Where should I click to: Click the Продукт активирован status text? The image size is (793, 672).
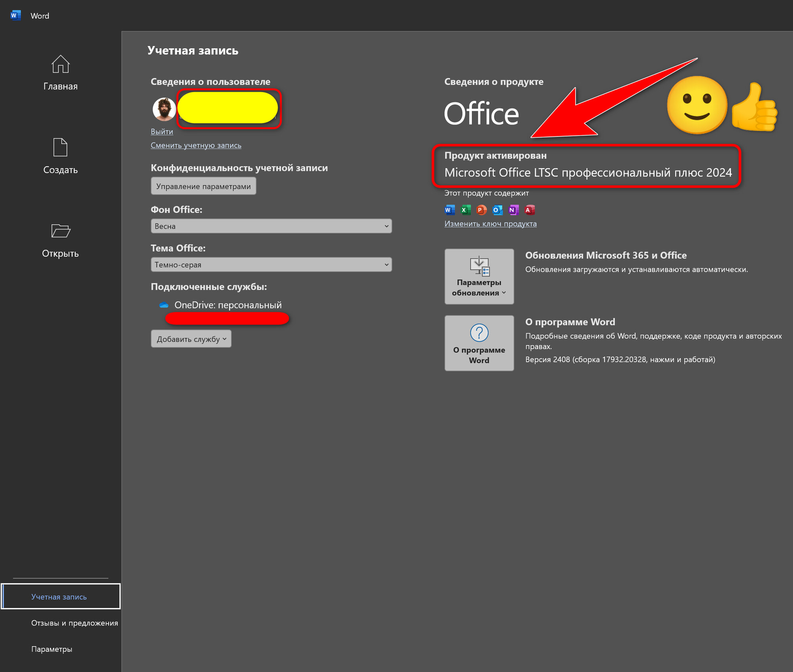[x=496, y=156]
